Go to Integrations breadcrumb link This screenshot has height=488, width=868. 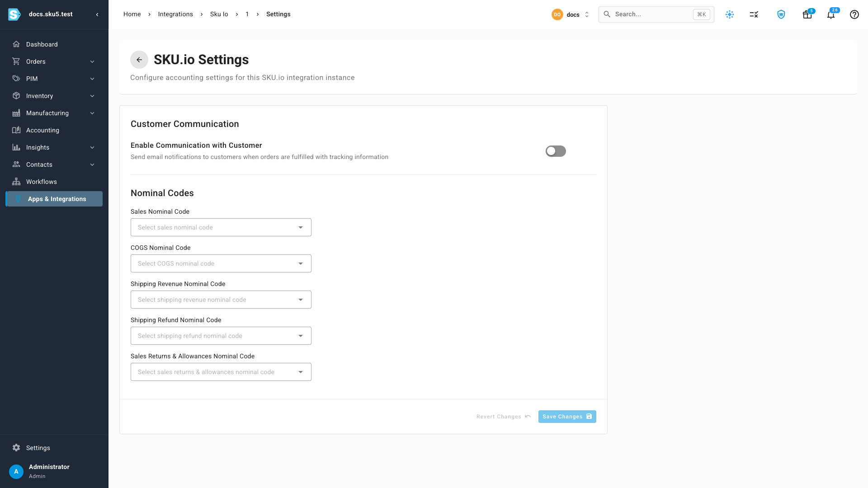click(x=175, y=14)
